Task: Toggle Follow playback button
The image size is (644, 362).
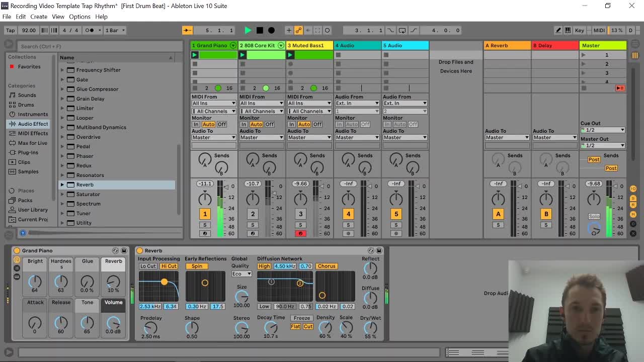Action: click(187, 30)
